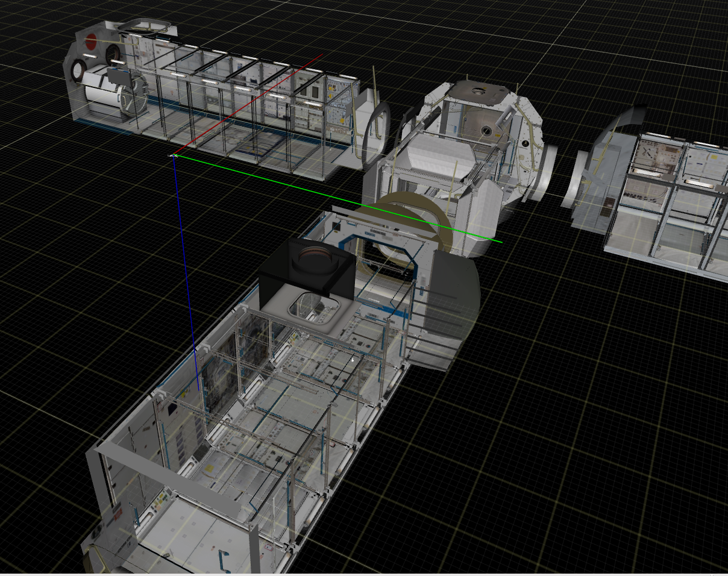The height and width of the screenshot is (576, 728).
Task: Select the red circular hatch on upper-left module
Action: [91, 41]
